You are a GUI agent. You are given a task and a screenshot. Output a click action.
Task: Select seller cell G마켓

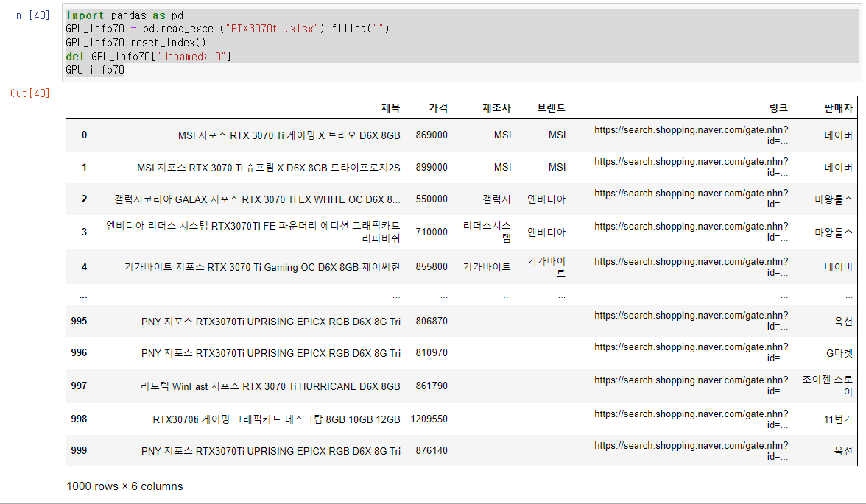(x=839, y=353)
